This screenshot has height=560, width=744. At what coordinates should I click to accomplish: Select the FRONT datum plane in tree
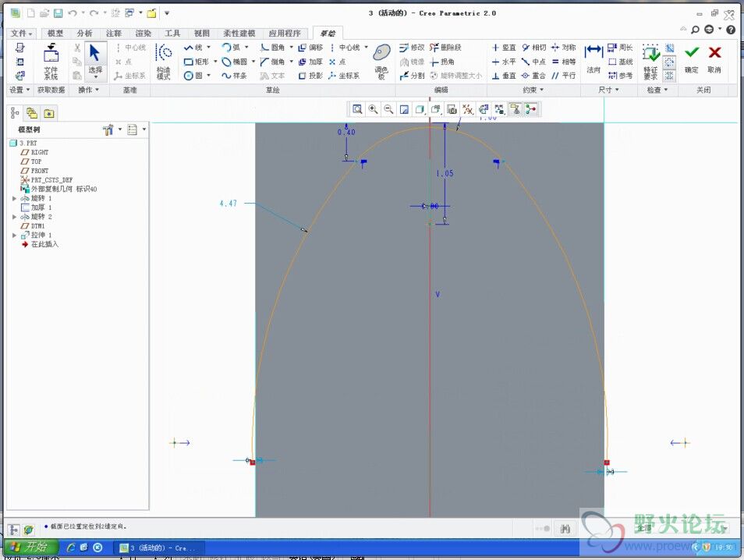tap(34, 171)
